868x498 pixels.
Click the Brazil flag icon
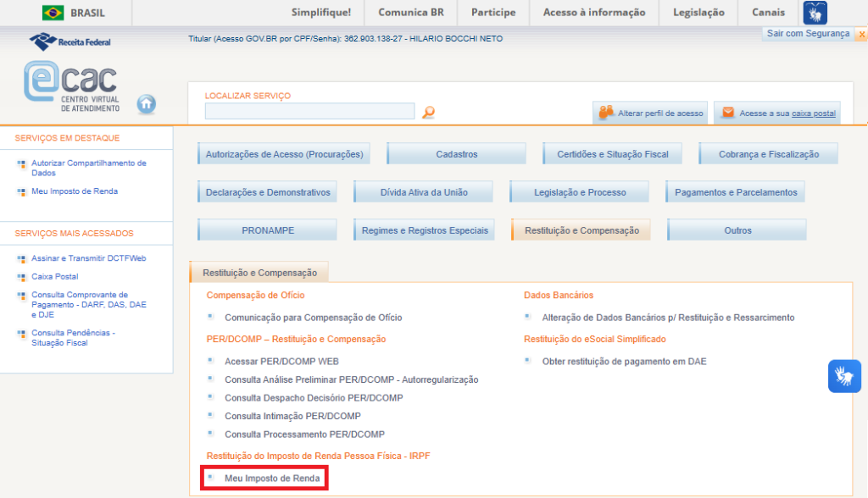53,13
